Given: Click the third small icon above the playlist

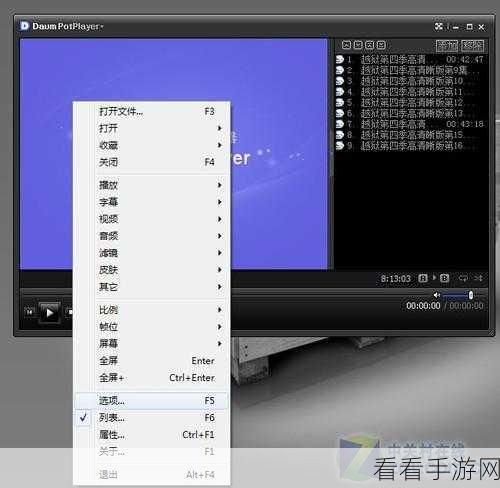Looking at the screenshot, I should click(370, 45).
